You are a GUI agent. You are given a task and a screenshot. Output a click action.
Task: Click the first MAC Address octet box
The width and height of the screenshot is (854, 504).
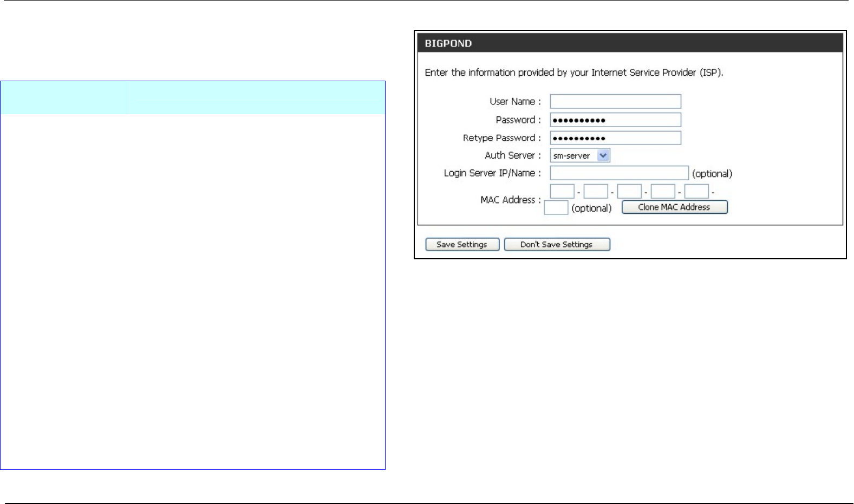coord(562,191)
